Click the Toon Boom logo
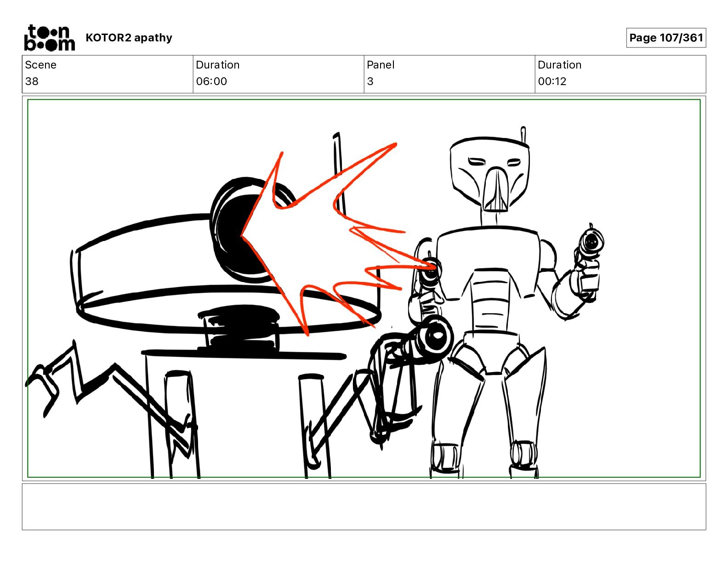The width and height of the screenshot is (728, 563). 49,38
